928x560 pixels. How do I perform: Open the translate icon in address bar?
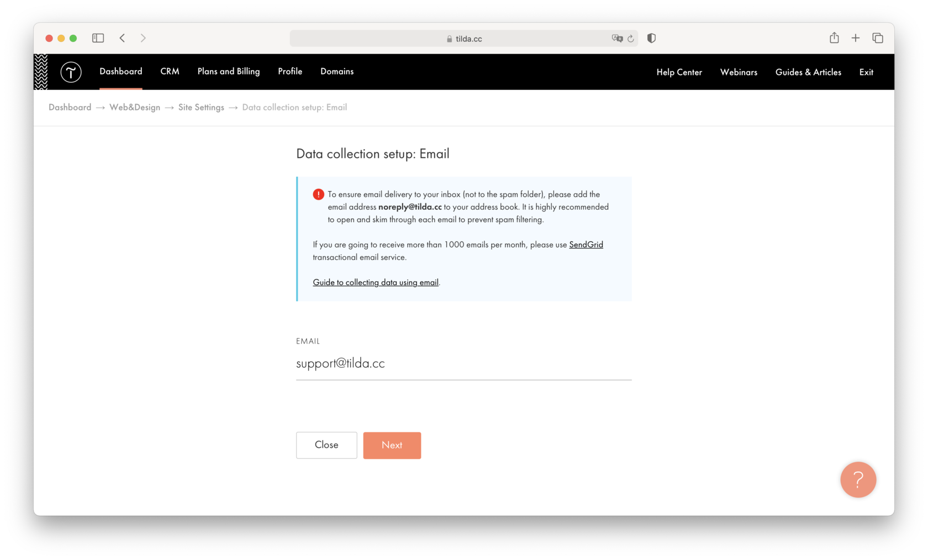[617, 38]
